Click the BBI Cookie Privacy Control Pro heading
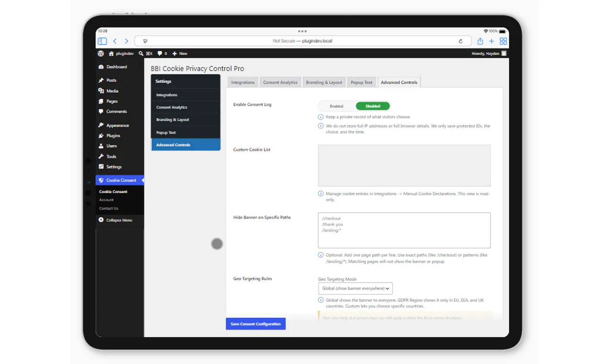This screenshot has width=609, height=364. (198, 69)
